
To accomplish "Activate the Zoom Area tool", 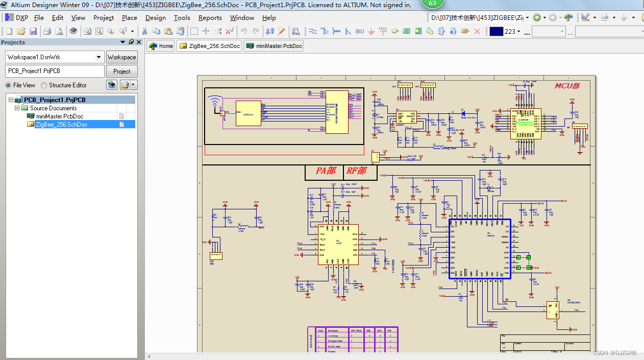I will 100,31.
